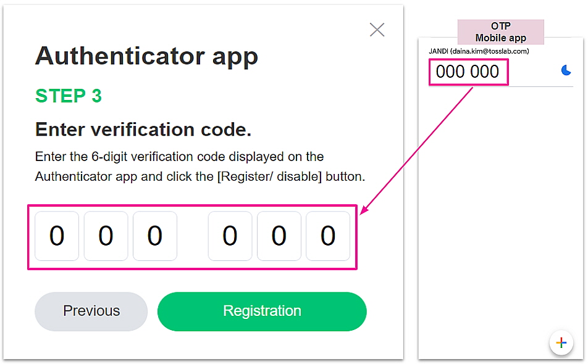Click the Enter verification code heading
Screen dimensions: 588x364
pos(143,130)
